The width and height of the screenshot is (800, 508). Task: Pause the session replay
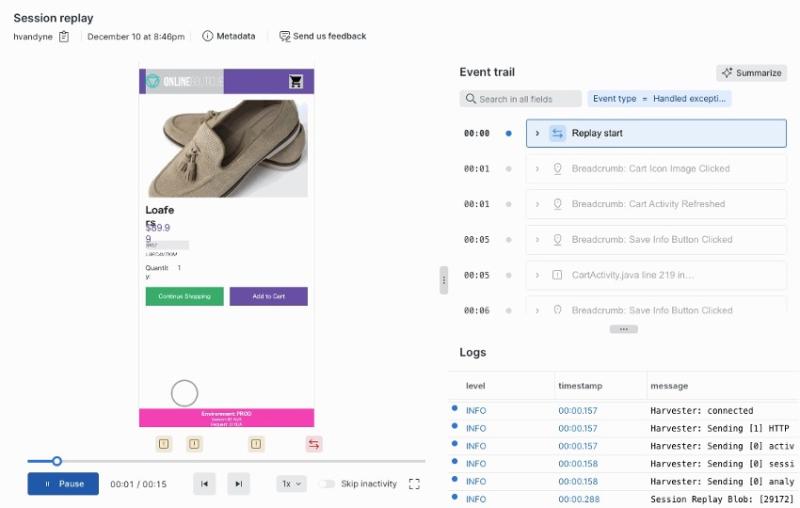coord(63,484)
